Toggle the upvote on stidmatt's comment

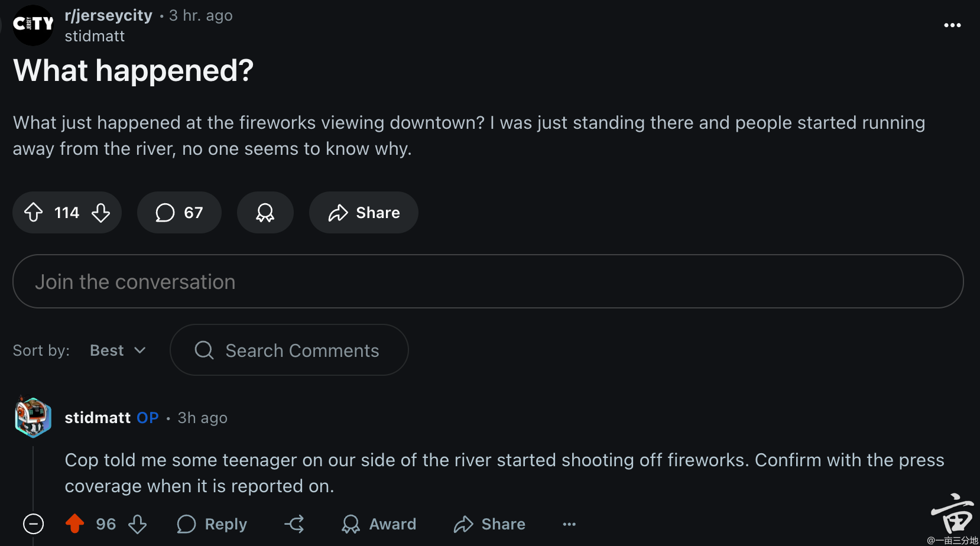[74, 524]
